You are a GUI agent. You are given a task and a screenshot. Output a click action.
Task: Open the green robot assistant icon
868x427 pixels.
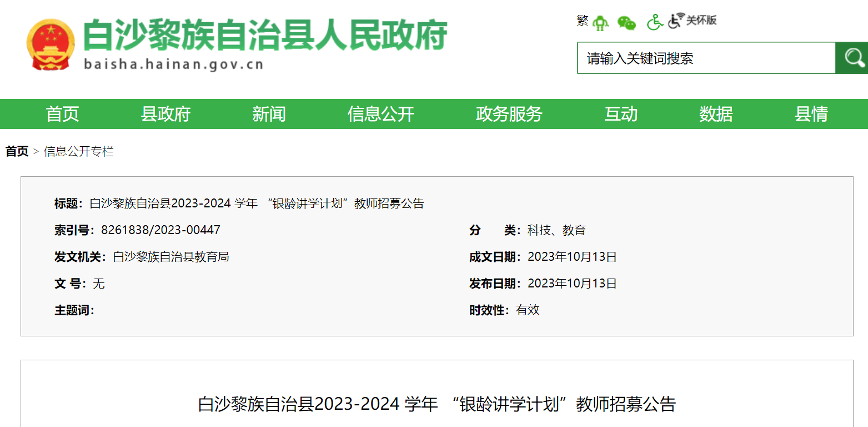coord(600,22)
